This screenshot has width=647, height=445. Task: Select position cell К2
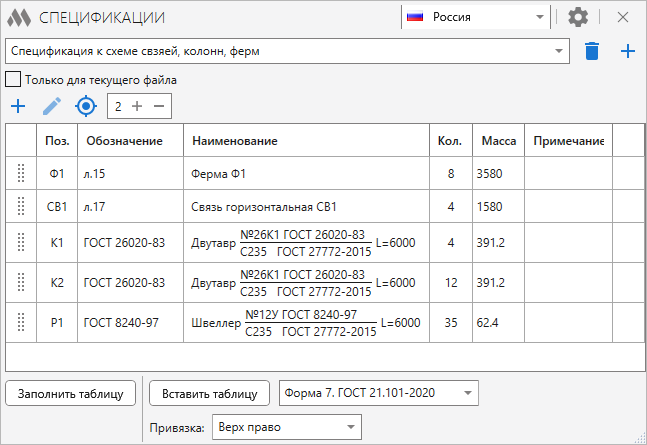coord(57,283)
